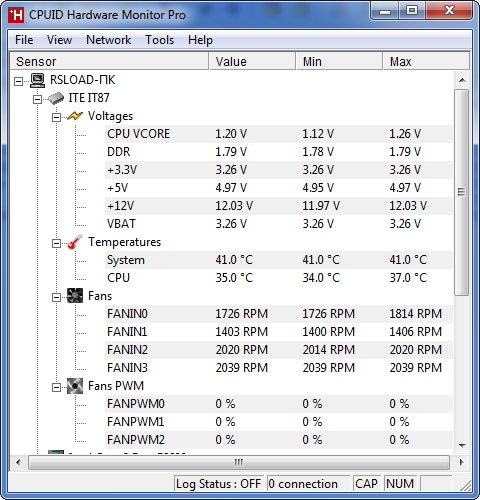Click the vertical scrollbar up arrow
This screenshot has height=500, width=480.
click(462, 80)
